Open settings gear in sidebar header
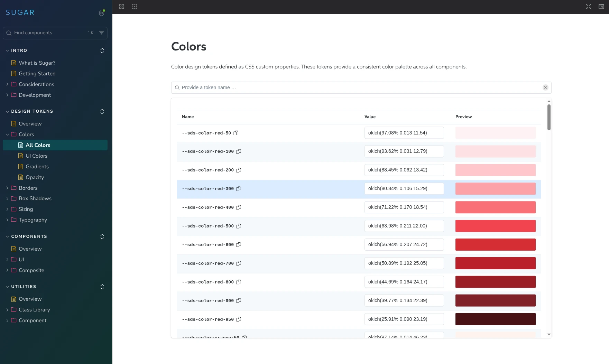 [x=101, y=13]
